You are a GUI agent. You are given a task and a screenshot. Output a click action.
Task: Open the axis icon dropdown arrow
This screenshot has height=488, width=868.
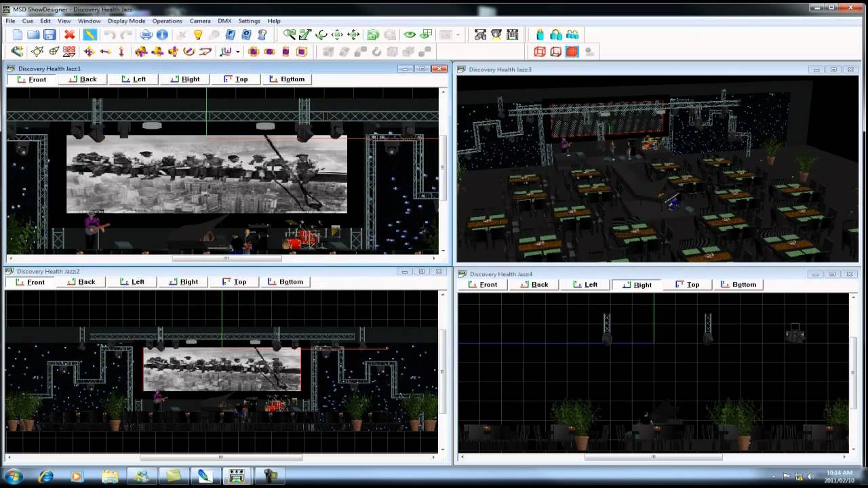[237, 52]
